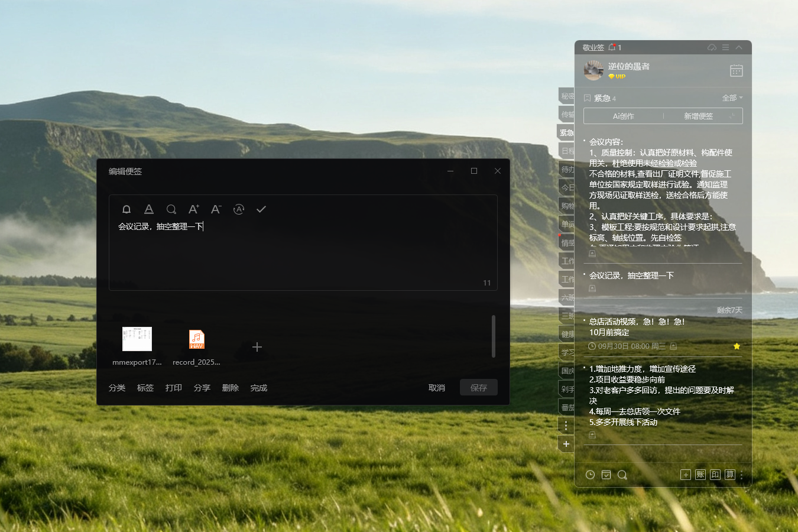This screenshot has width=798, height=532.
Task: Switch to the 传输 category tab
Action: click(x=566, y=115)
